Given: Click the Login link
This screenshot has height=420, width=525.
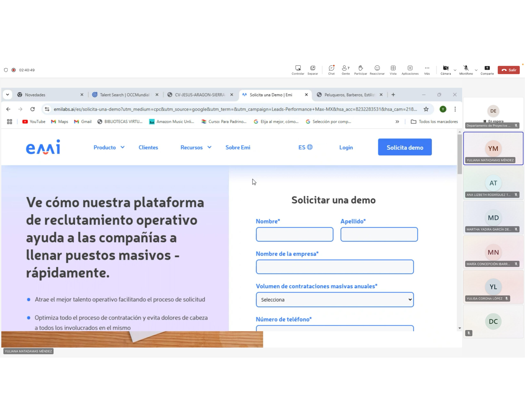Looking at the screenshot, I should [x=346, y=147].
